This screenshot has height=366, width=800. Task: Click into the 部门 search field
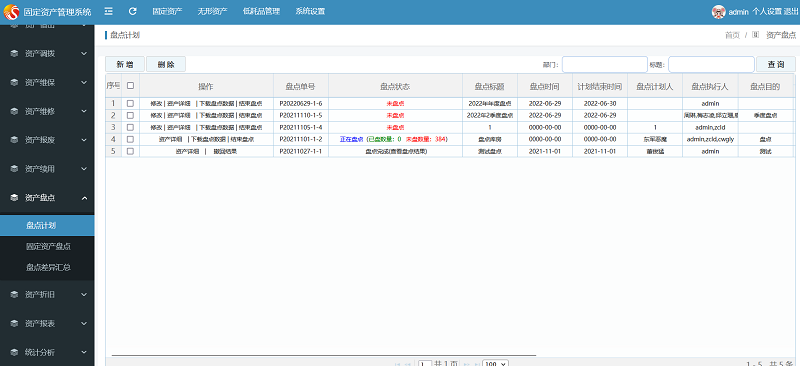605,64
